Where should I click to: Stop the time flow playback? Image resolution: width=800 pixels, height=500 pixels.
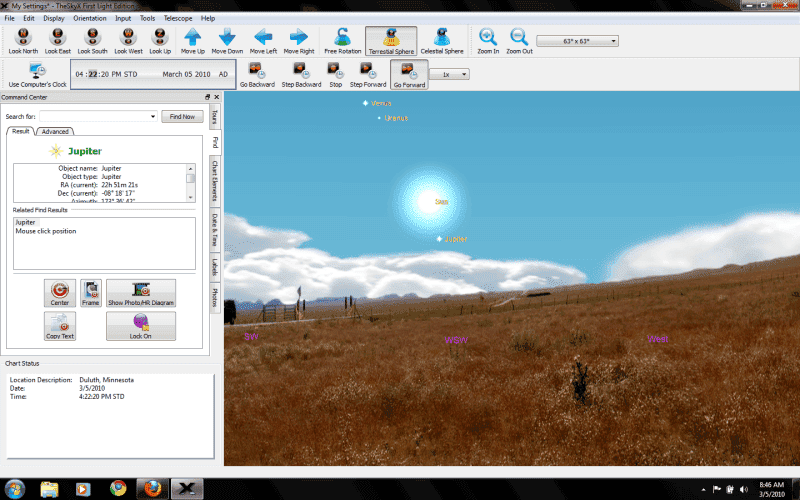336,73
